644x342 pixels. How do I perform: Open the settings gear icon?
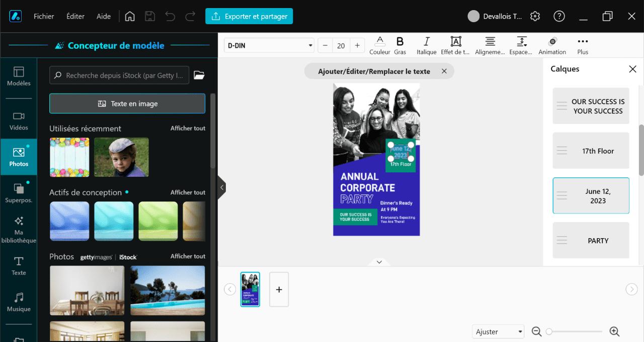tap(535, 16)
